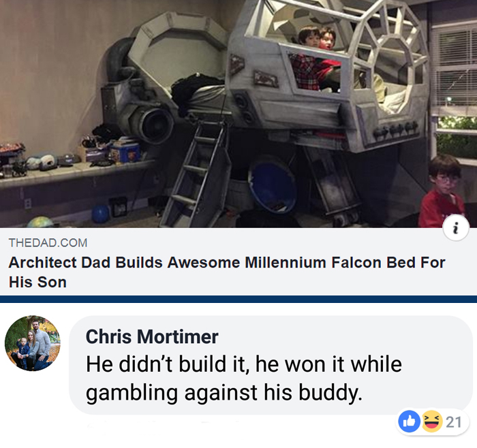This screenshot has width=477, height=448.
Task: Click the laughing Haha reaction emoji
Action: pos(431,421)
